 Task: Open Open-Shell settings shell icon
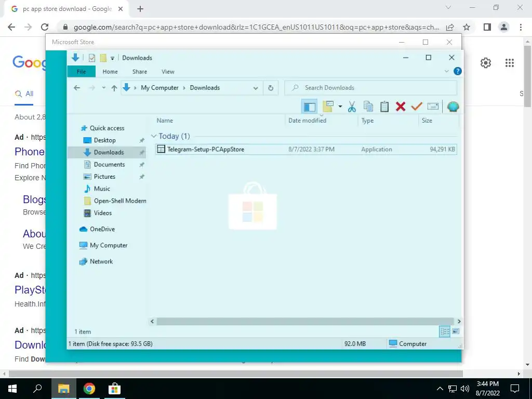pos(453,107)
